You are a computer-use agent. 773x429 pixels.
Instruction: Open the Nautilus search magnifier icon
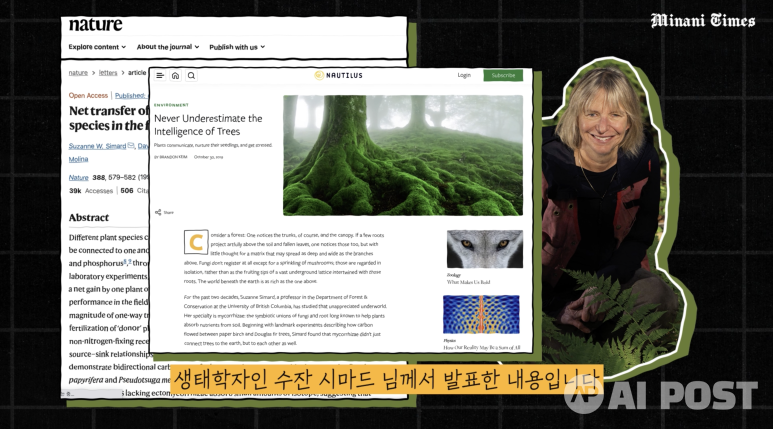(191, 75)
